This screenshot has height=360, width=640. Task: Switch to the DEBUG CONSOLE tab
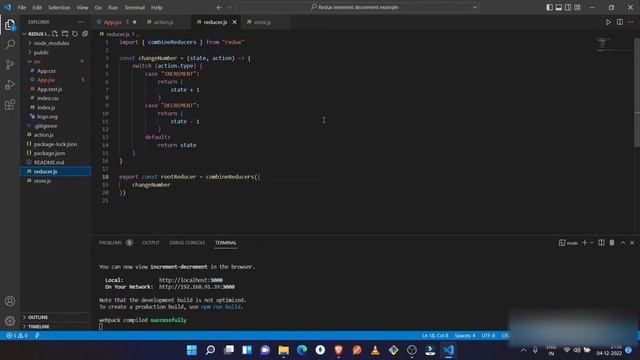(187, 242)
